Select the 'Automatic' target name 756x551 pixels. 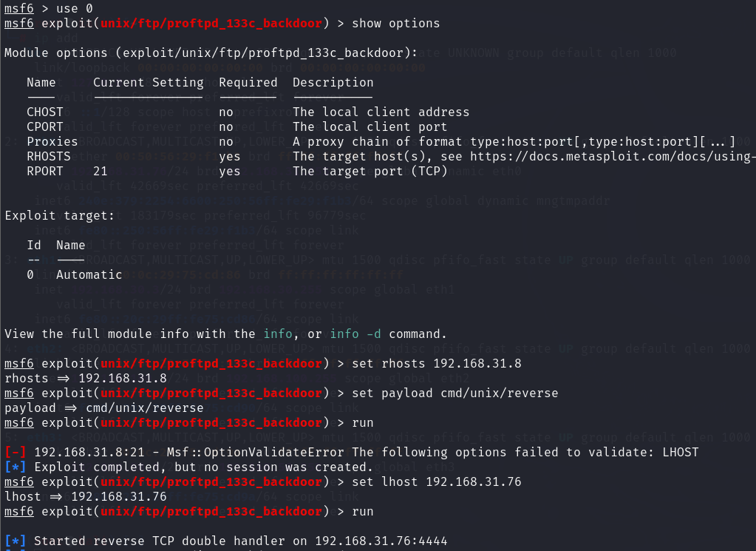point(89,274)
